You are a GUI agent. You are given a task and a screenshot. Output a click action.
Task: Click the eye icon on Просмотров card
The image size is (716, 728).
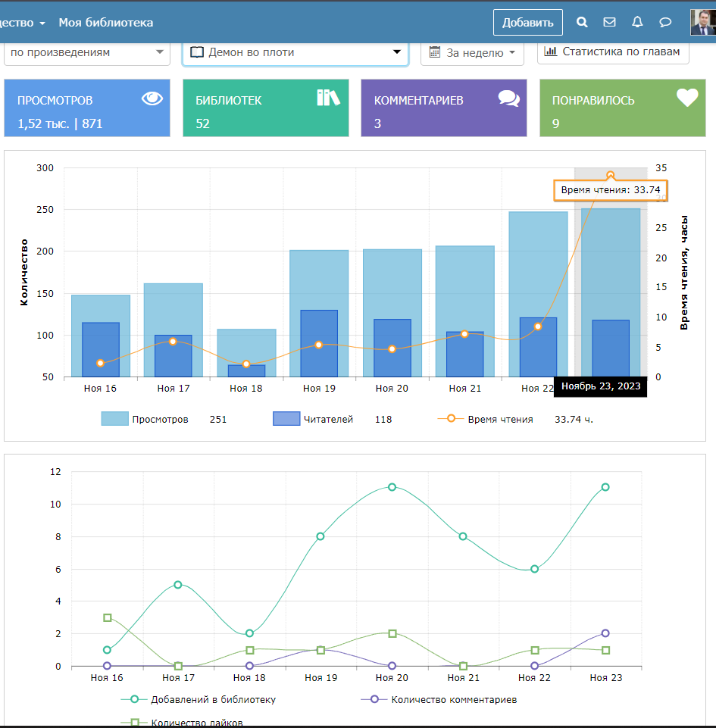click(x=152, y=98)
